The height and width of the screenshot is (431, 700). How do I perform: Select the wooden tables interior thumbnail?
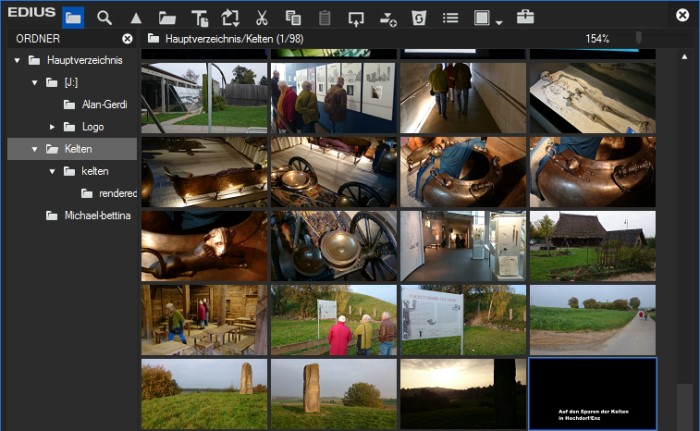204,320
